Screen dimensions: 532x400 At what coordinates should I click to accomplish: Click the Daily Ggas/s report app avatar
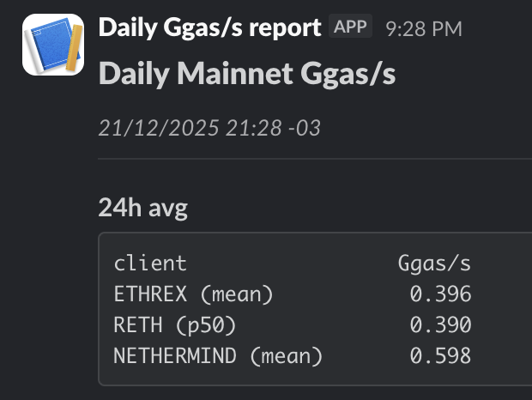click(53, 45)
